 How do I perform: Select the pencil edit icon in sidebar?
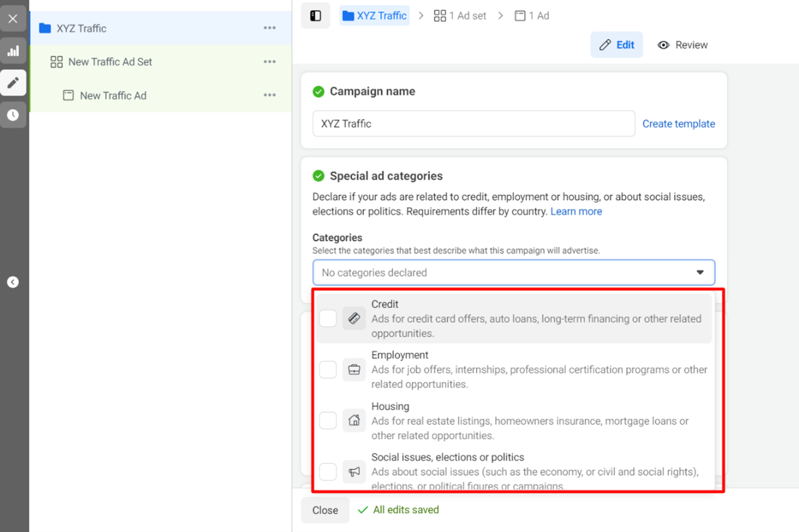point(13,82)
